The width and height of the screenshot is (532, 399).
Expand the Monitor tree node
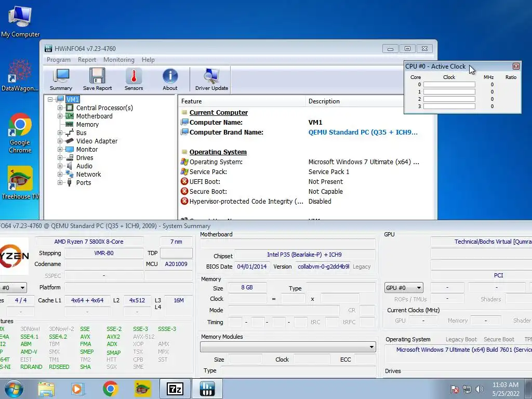tap(60, 149)
